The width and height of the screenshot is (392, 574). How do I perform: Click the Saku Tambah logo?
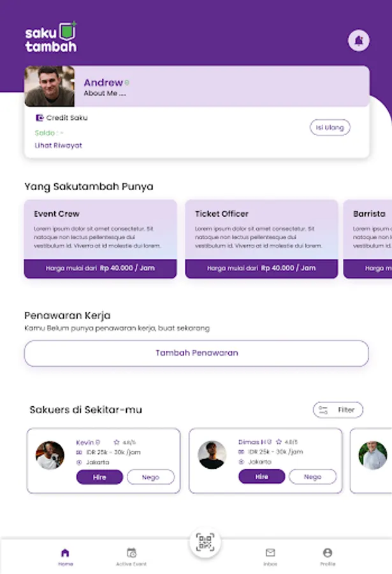pos(51,37)
